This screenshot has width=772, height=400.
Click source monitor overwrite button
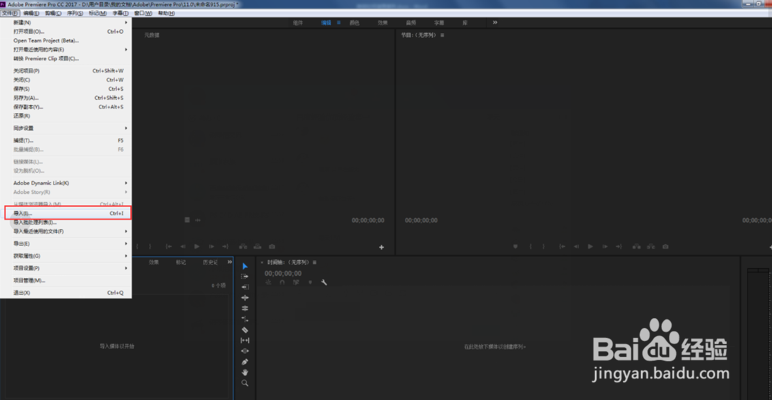point(257,246)
